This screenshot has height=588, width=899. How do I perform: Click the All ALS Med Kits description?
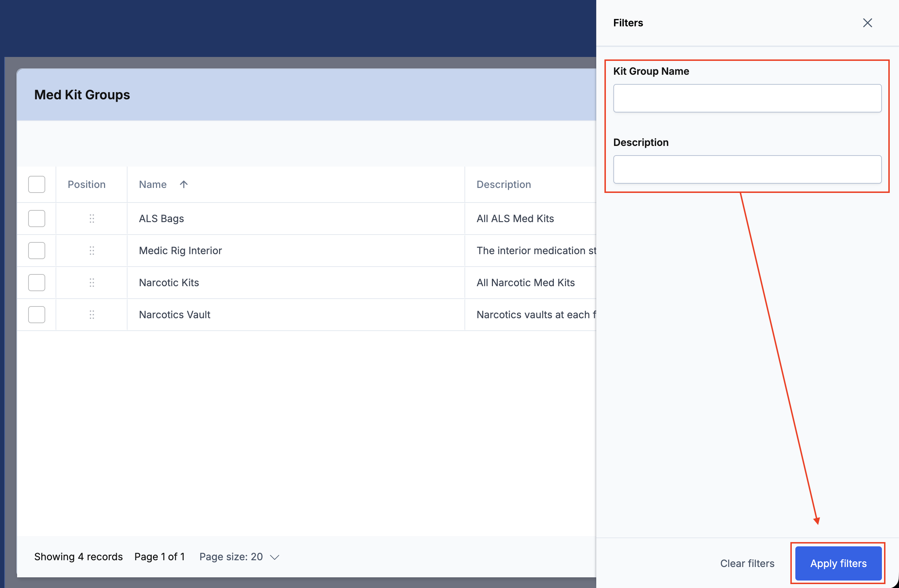point(515,219)
